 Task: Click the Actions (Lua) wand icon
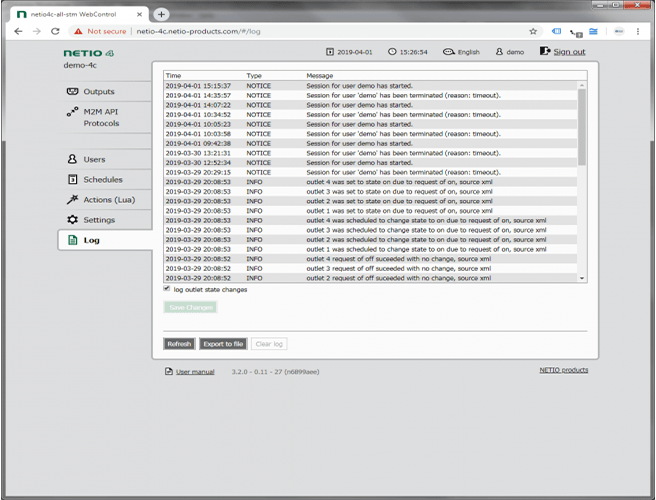[x=72, y=200]
